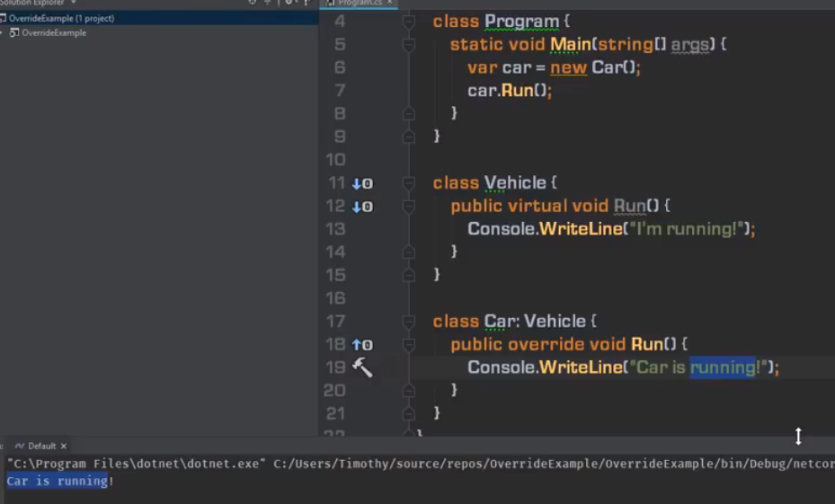835x504 pixels.
Task: Click the overrides gutter icon on line 18
Action: (x=362, y=345)
